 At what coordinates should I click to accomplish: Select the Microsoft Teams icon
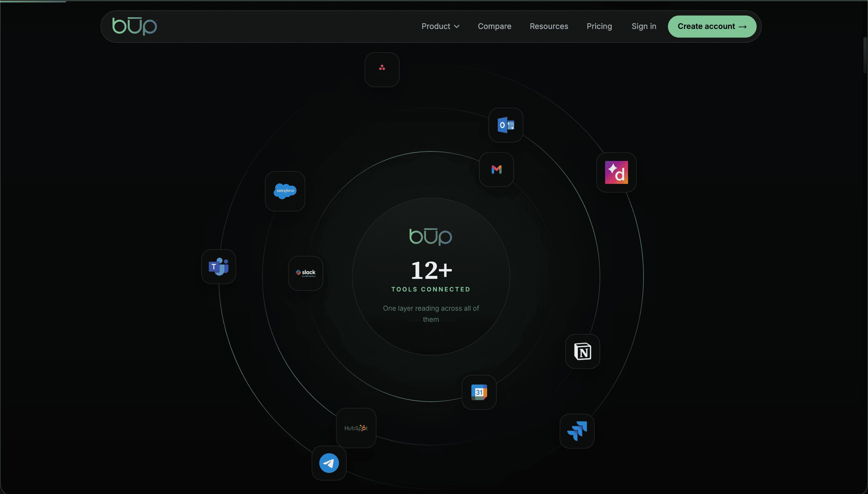point(218,267)
